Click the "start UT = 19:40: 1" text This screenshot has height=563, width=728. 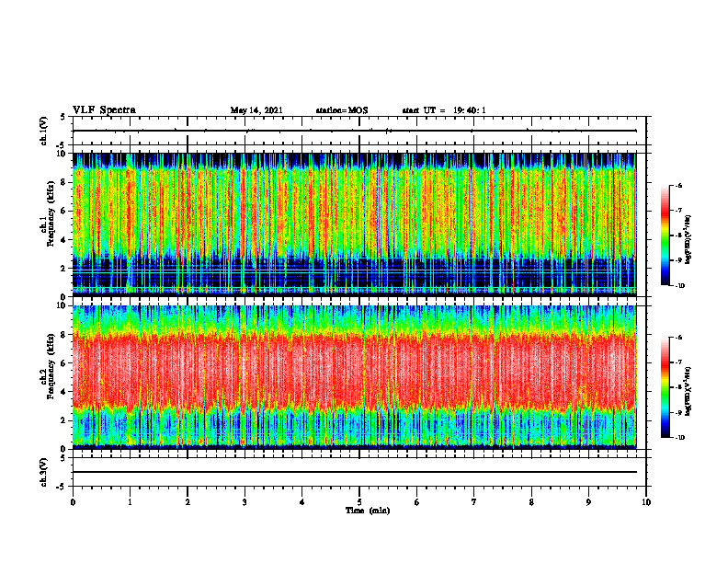[444, 110]
